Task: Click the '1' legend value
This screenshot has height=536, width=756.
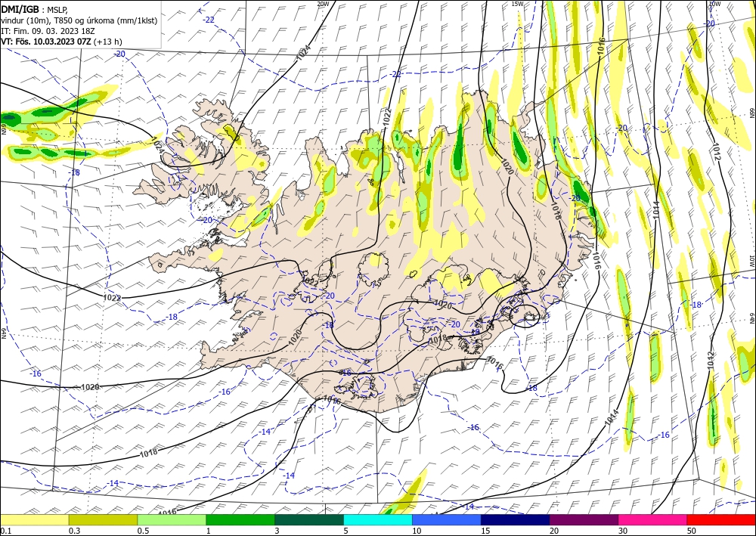Action: point(209,531)
